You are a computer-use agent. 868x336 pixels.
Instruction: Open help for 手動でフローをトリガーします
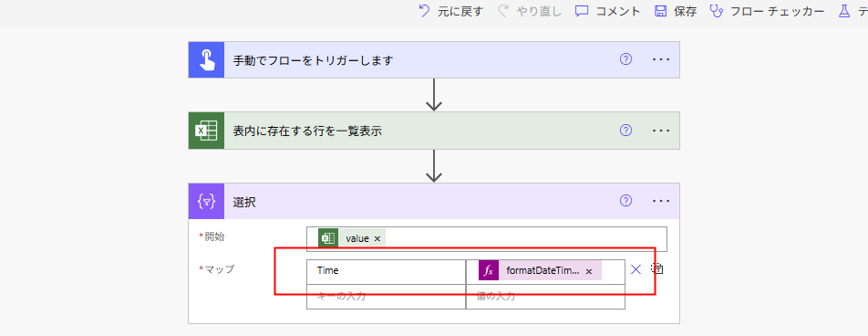[x=625, y=59]
